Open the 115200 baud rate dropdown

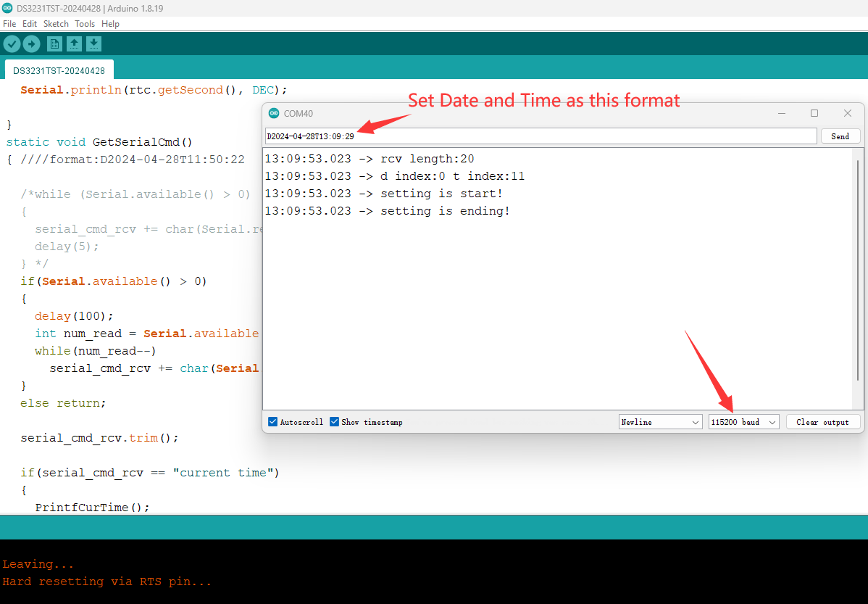point(743,422)
